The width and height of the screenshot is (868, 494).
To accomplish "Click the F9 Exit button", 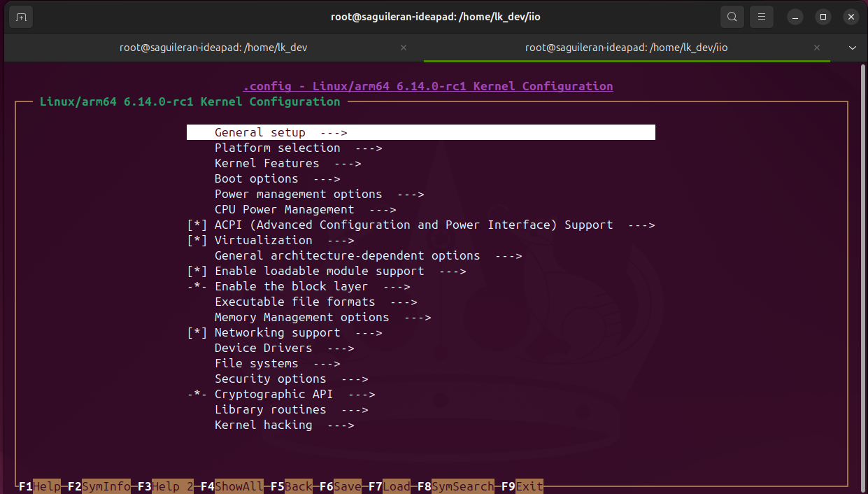I will [x=522, y=486].
